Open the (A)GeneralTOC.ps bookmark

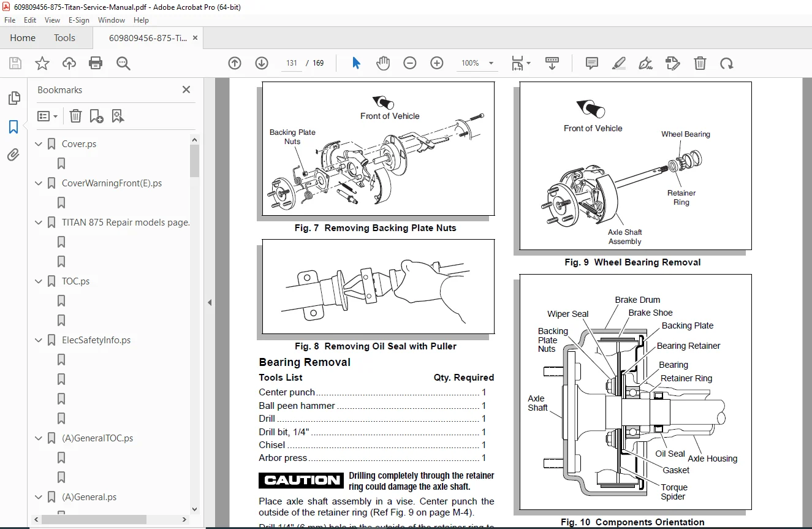point(97,438)
